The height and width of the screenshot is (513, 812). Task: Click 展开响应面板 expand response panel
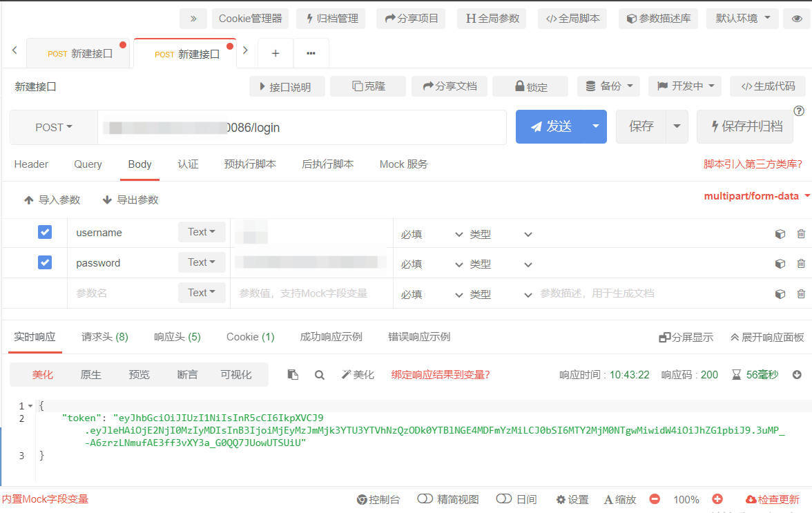click(x=767, y=338)
